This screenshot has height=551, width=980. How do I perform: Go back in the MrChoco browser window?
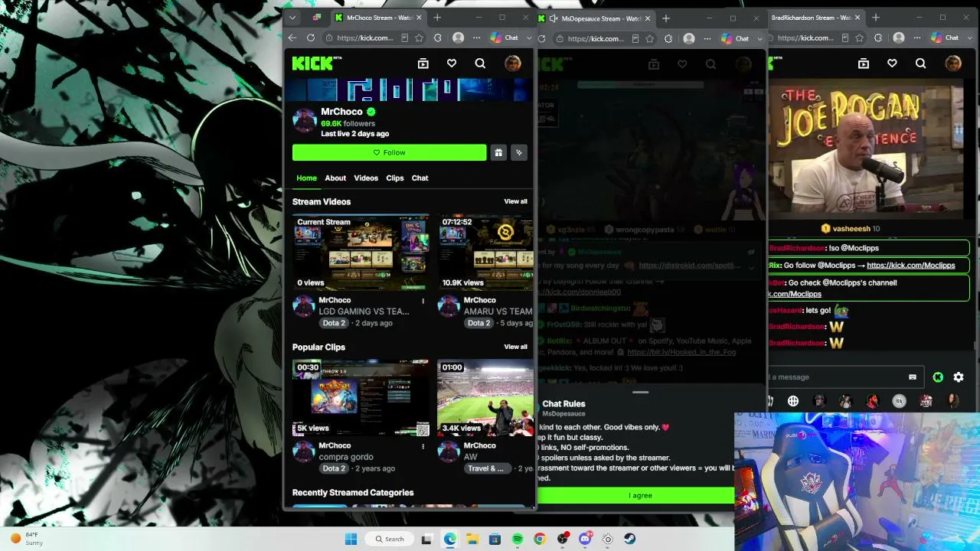tap(292, 37)
